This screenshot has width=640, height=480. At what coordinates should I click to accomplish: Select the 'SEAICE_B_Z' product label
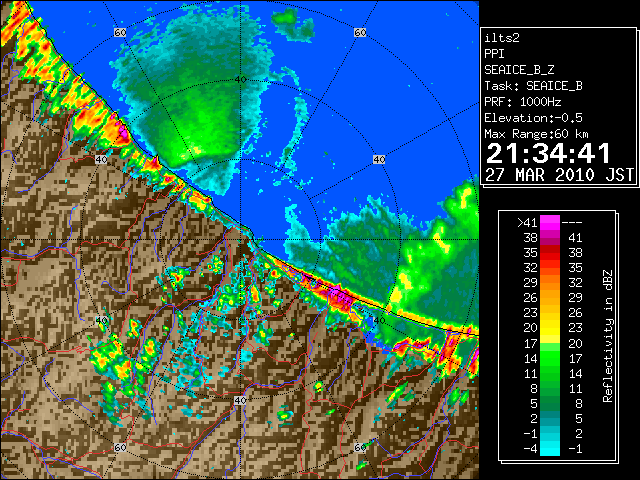point(519,70)
